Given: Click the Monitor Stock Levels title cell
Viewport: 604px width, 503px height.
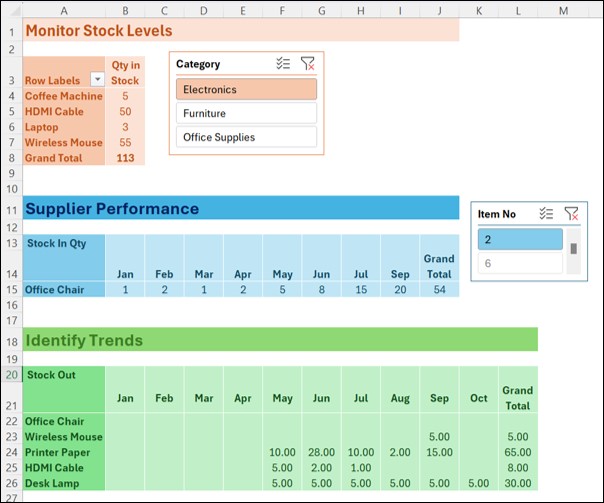Looking at the screenshot, I should tap(100, 31).
